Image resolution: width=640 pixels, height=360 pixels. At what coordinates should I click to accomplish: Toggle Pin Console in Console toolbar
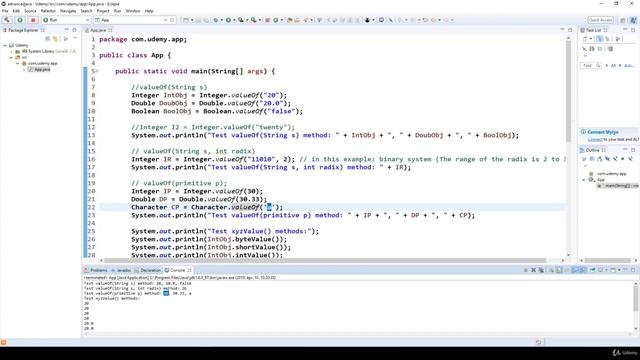(592, 270)
